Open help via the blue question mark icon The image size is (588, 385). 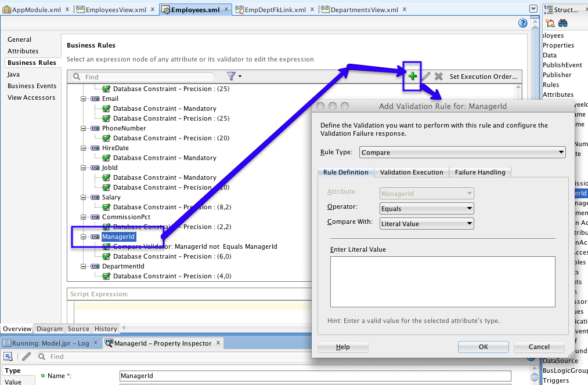(x=522, y=23)
